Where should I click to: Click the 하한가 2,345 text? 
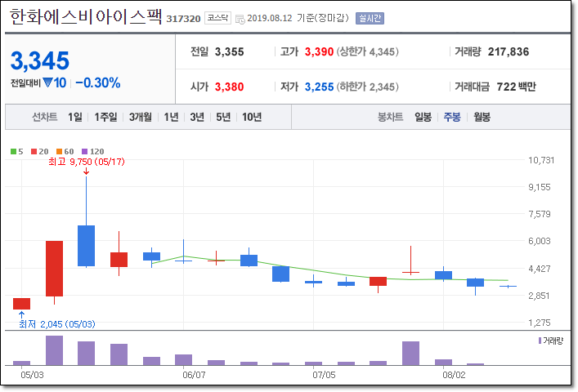(x=368, y=87)
